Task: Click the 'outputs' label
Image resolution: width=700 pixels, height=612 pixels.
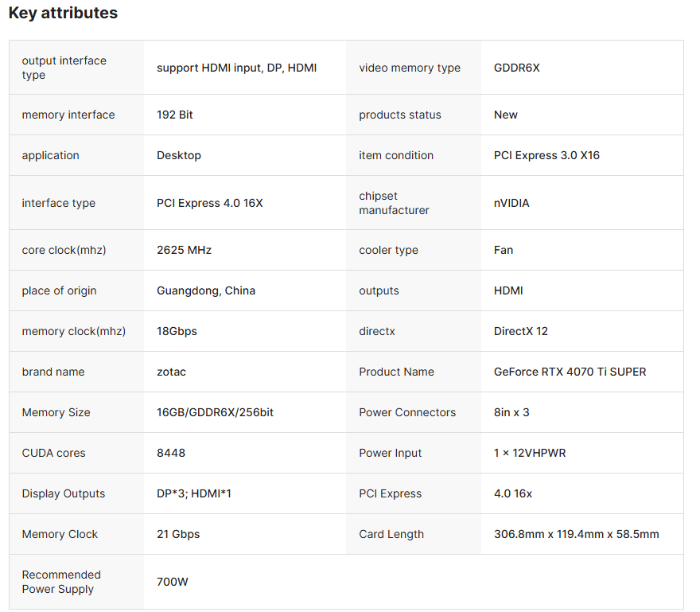Action: click(x=379, y=290)
